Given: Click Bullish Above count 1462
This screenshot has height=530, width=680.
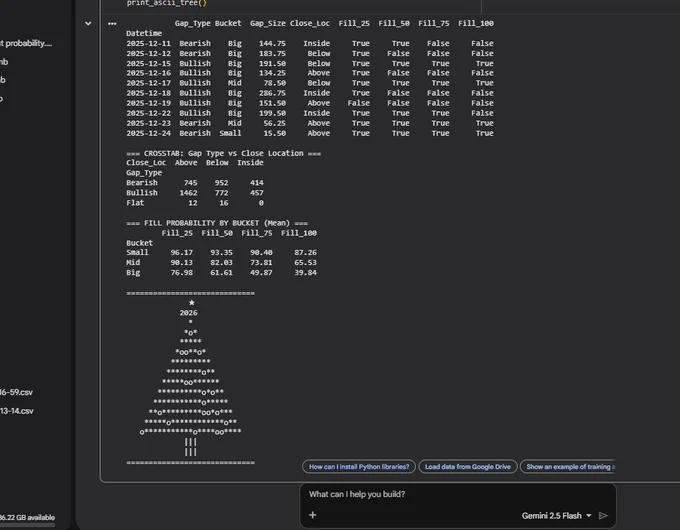Looking at the screenshot, I should [x=188, y=193].
